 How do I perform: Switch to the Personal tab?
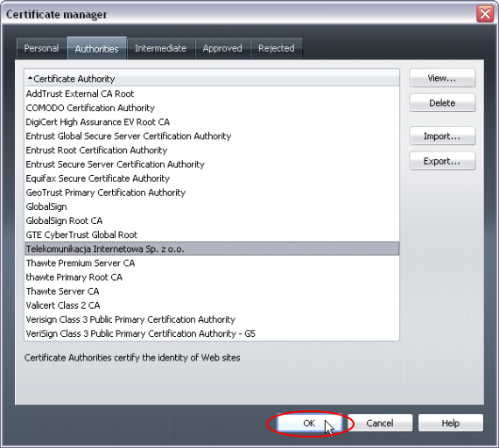coord(41,48)
